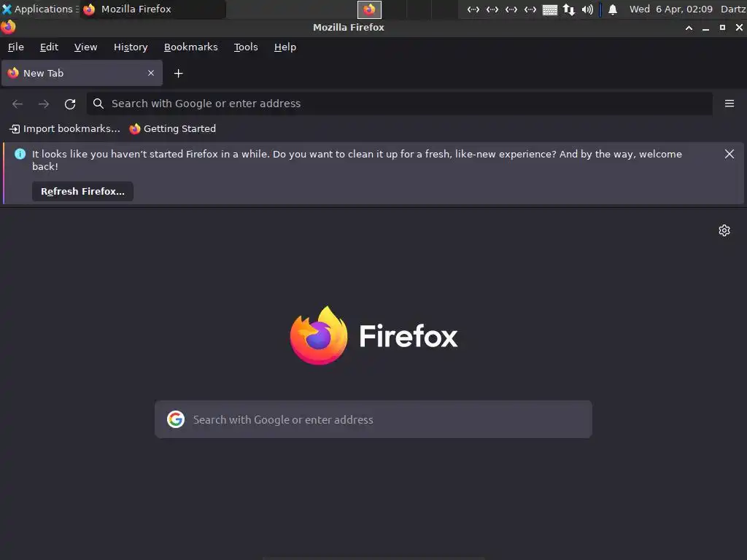The image size is (747, 560).
Task: Open the File menu
Action: coord(16,47)
